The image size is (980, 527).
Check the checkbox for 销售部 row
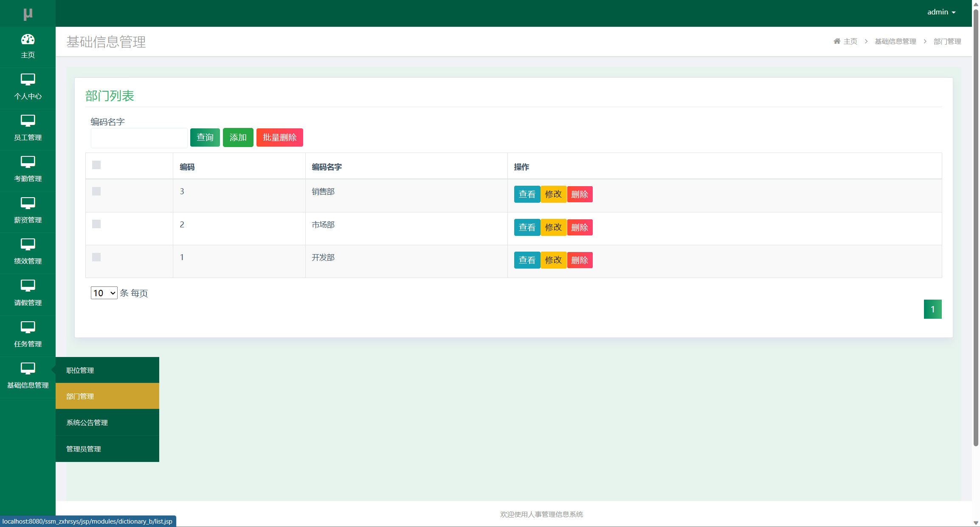tap(96, 191)
